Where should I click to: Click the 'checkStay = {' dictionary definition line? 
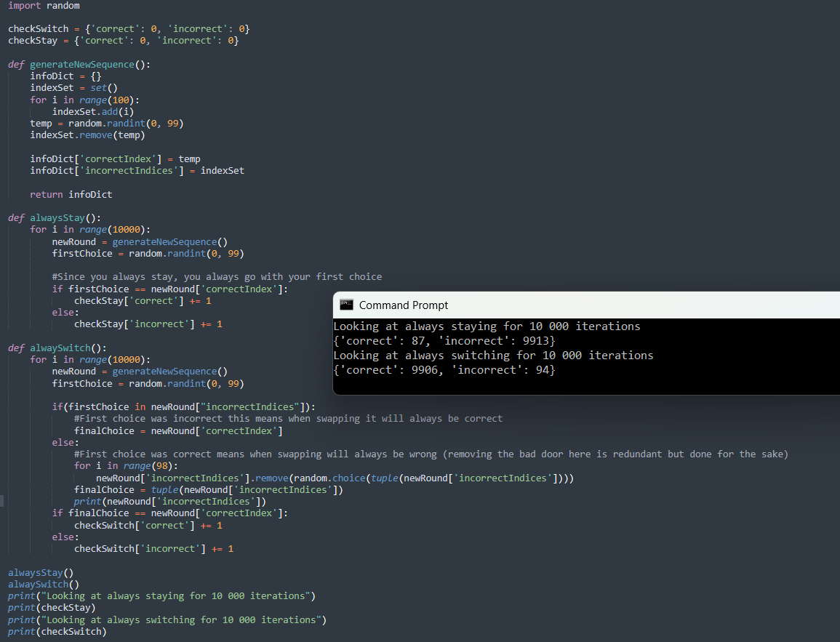[123, 41]
